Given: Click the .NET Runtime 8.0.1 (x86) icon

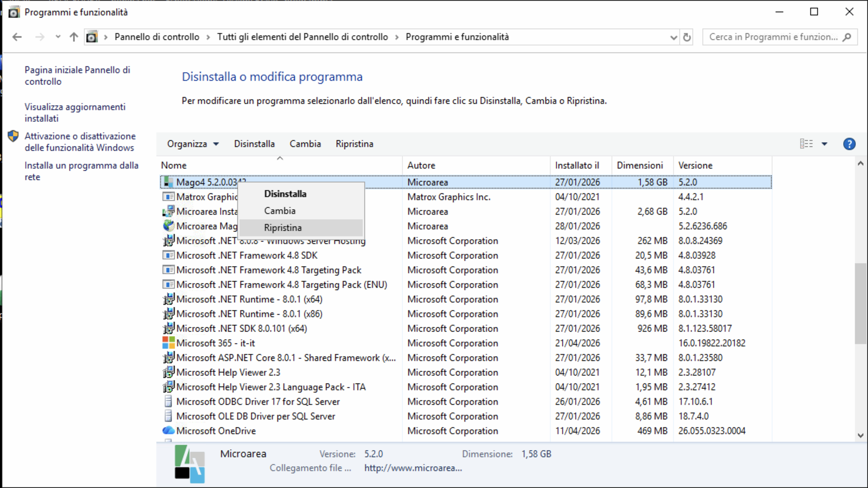Looking at the screenshot, I should 168,314.
